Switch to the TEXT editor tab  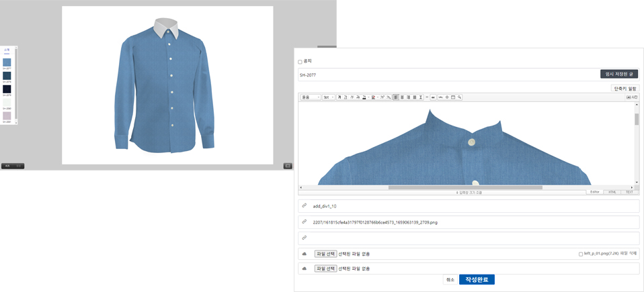click(629, 192)
